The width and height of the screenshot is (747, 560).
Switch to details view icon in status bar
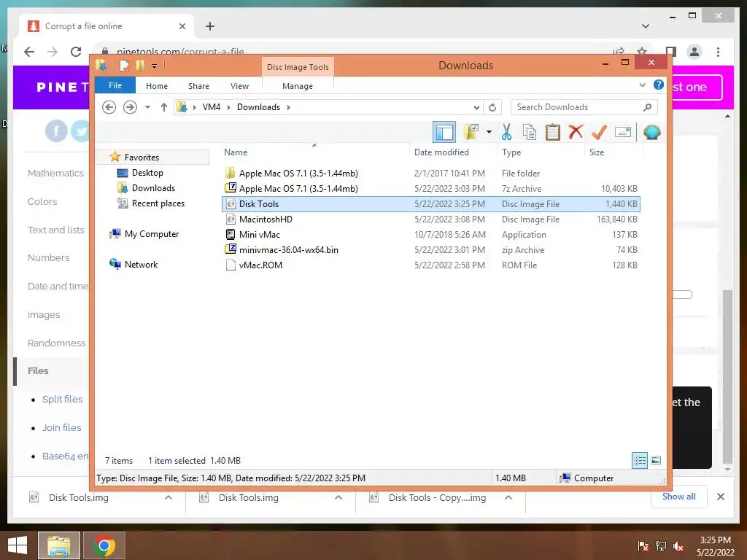[639, 460]
